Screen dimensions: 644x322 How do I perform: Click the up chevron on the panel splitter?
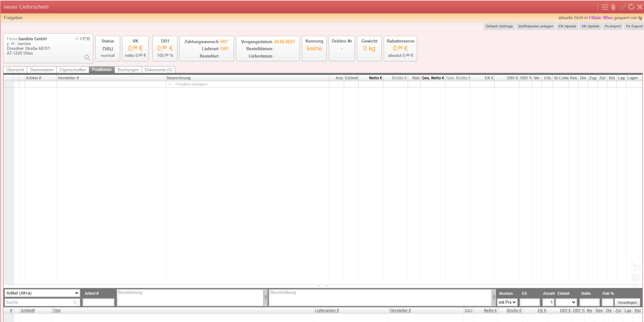click(x=319, y=286)
